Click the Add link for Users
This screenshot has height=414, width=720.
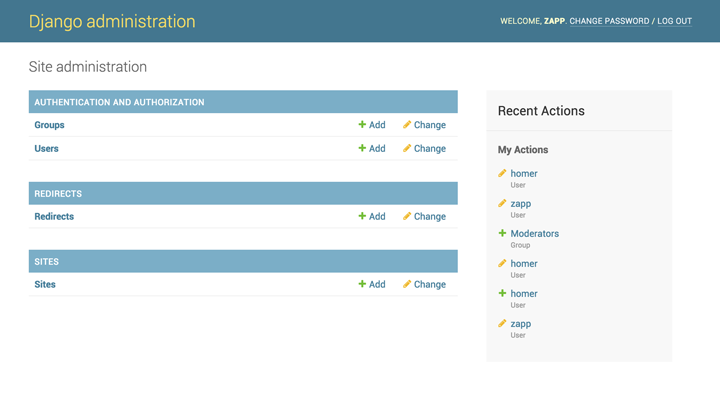(x=377, y=148)
